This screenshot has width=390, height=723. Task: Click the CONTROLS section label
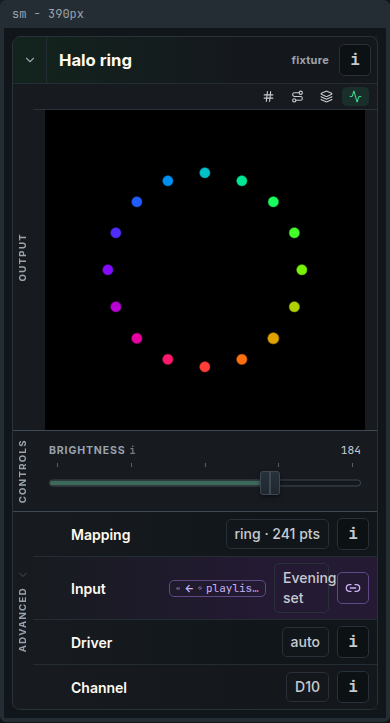pos(23,471)
